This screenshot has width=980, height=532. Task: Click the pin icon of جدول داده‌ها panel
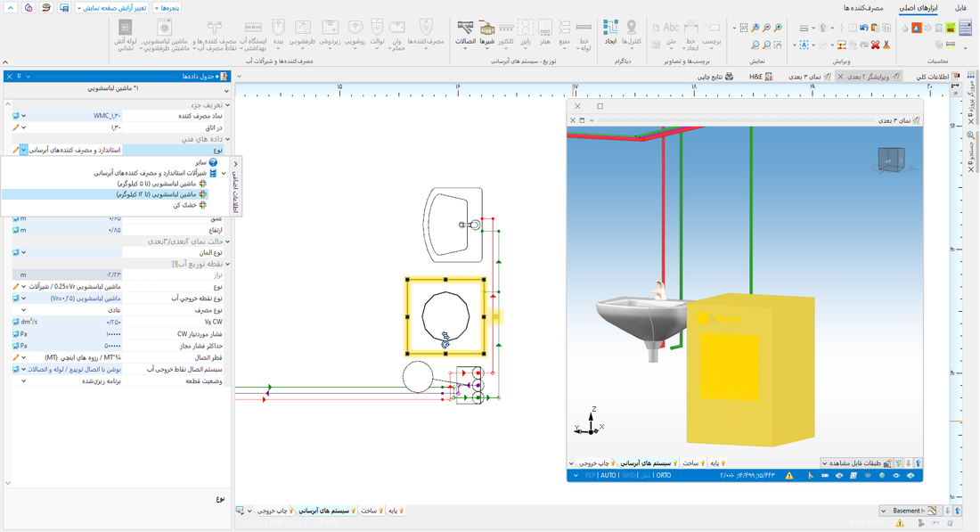pos(19,77)
